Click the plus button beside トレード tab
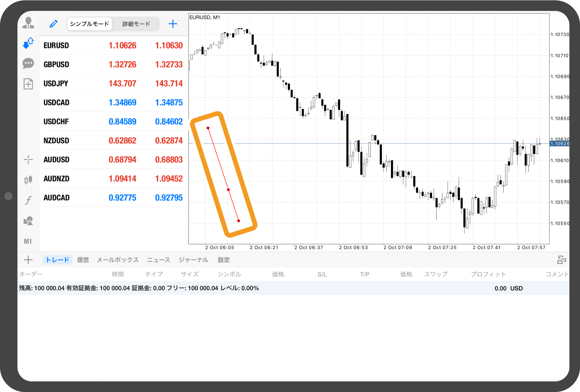 [28, 260]
